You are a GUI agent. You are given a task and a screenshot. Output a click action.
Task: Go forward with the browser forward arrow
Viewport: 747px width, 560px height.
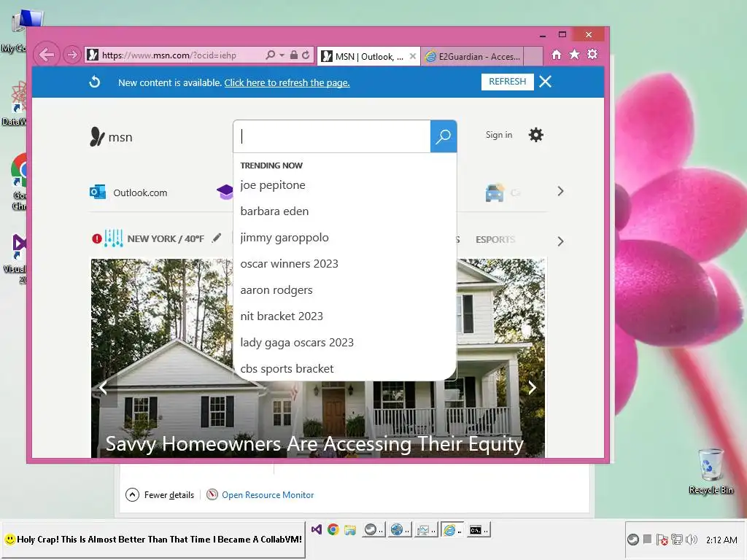72,55
